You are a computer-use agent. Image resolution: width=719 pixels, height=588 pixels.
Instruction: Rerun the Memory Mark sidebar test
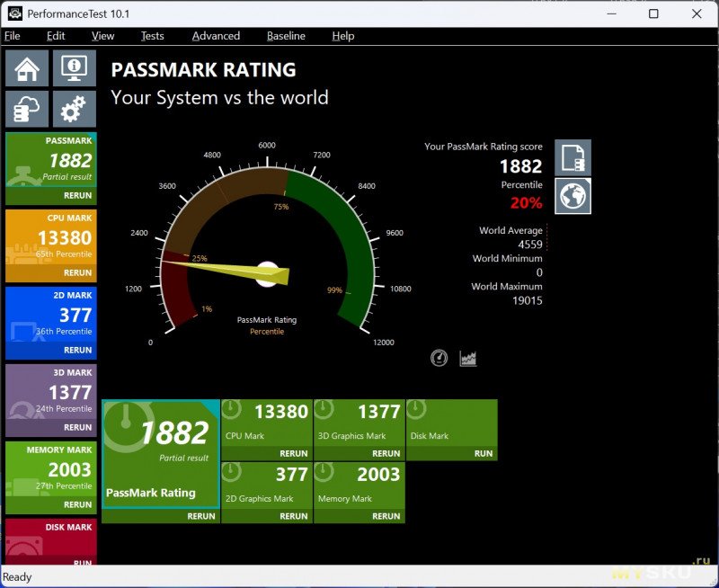[77, 504]
